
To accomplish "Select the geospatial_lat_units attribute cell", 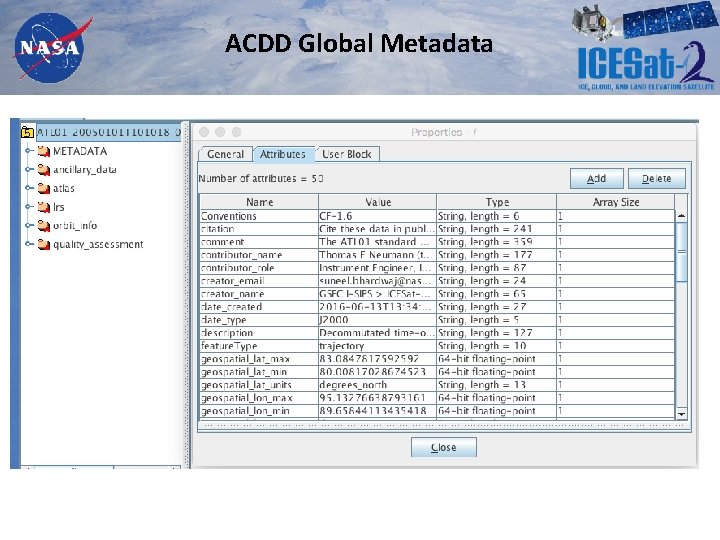I will tap(259, 385).
